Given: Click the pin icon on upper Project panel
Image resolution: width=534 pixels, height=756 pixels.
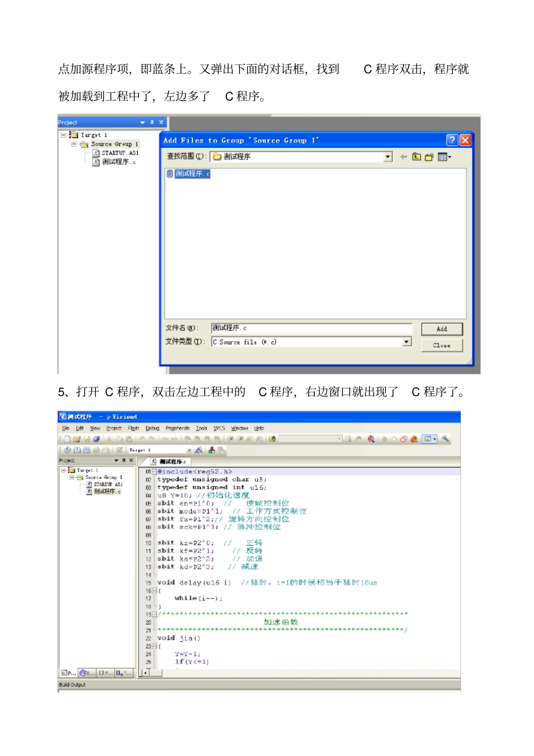Looking at the screenshot, I should (x=152, y=122).
